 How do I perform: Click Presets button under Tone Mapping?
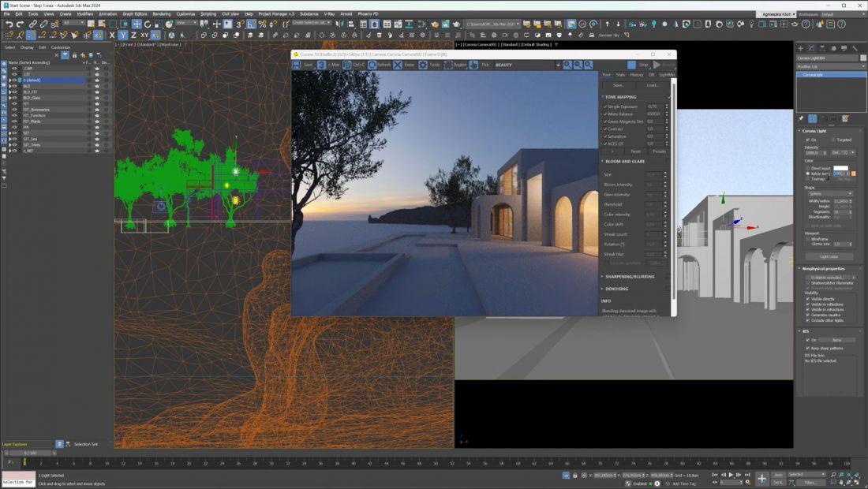(659, 151)
